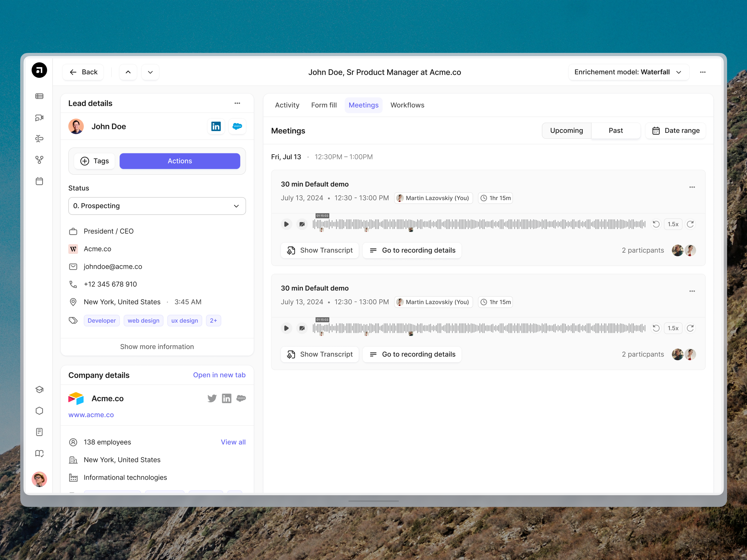Open www.acme.co website link

coord(91,414)
